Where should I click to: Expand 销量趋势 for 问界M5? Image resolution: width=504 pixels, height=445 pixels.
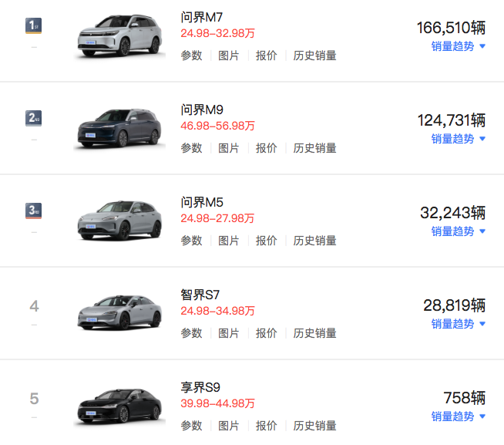458,231
